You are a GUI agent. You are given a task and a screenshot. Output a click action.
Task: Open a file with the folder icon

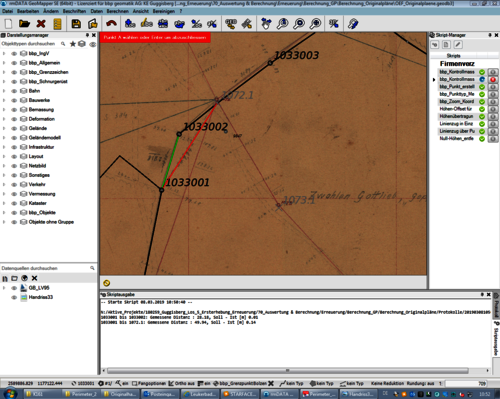tap(24, 24)
